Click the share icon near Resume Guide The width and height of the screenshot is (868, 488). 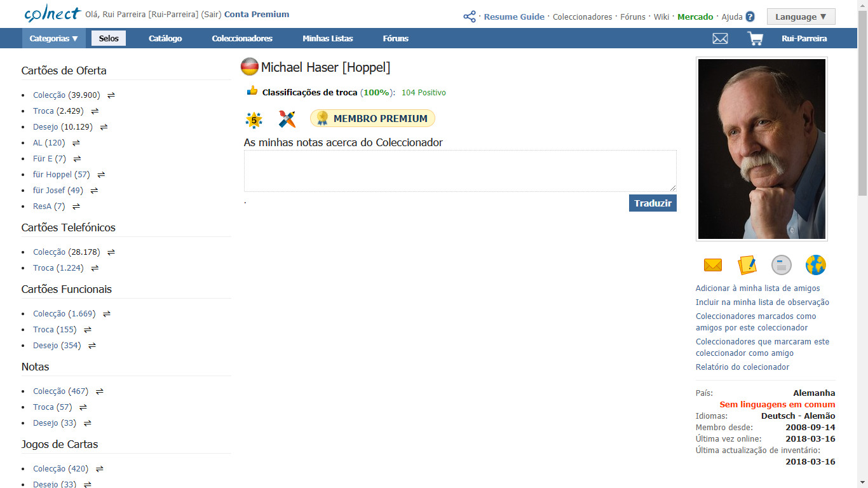coord(470,17)
